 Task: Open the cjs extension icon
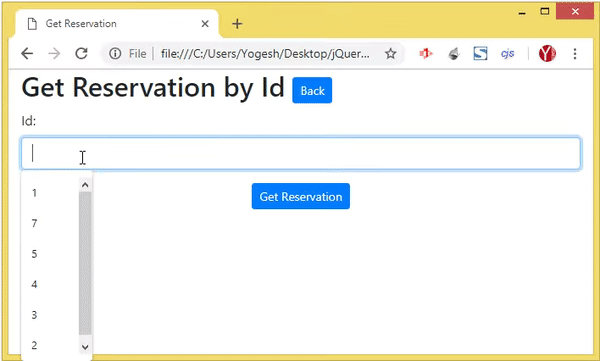tap(507, 54)
